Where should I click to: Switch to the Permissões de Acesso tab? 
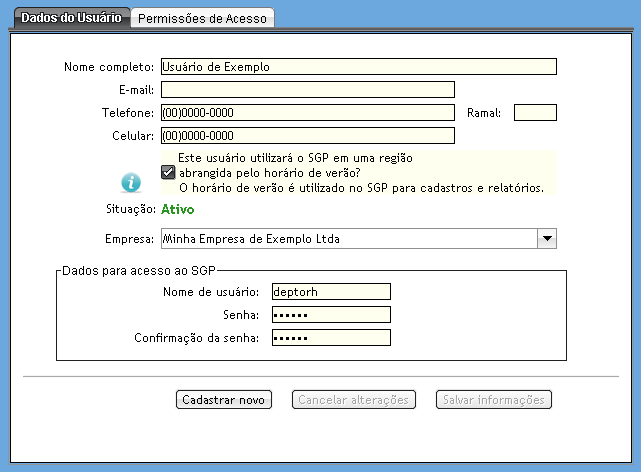(203, 18)
